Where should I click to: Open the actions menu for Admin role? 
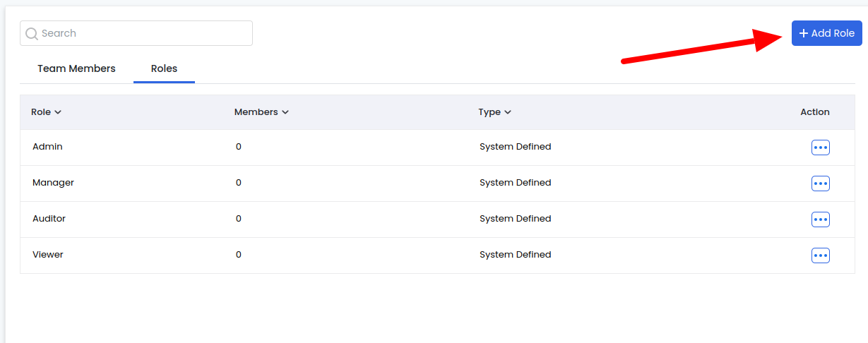[820, 148]
